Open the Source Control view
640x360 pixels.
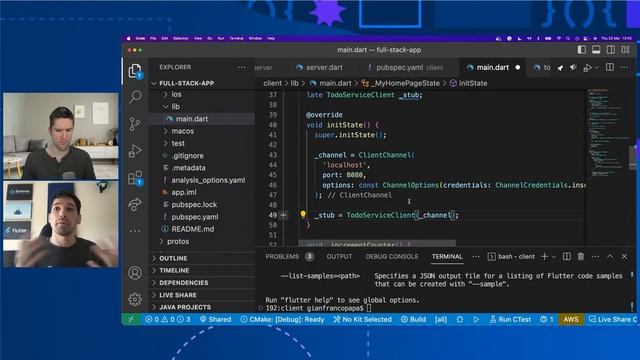coord(135,124)
